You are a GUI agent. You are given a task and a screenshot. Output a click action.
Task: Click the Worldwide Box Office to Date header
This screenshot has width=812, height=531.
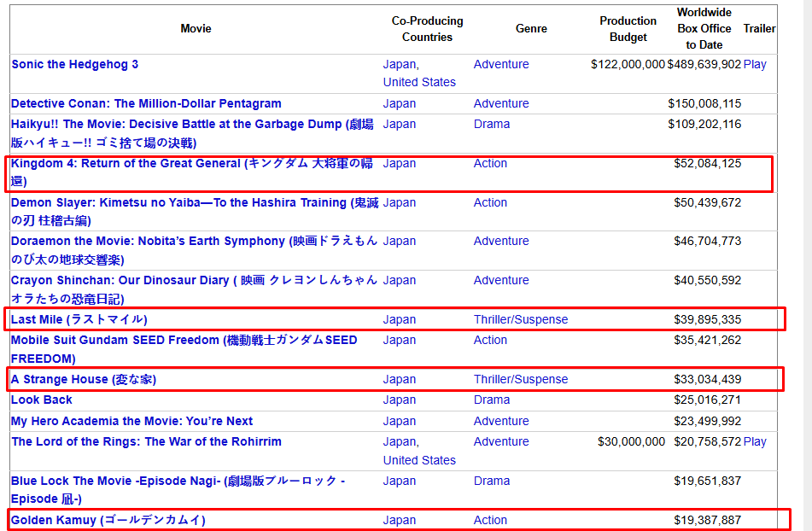[x=704, y=28]
